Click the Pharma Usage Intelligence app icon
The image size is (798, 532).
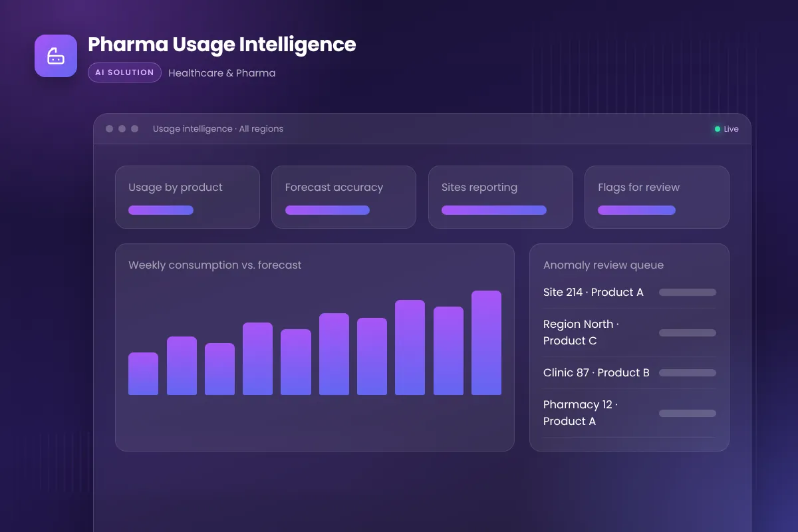56,56
